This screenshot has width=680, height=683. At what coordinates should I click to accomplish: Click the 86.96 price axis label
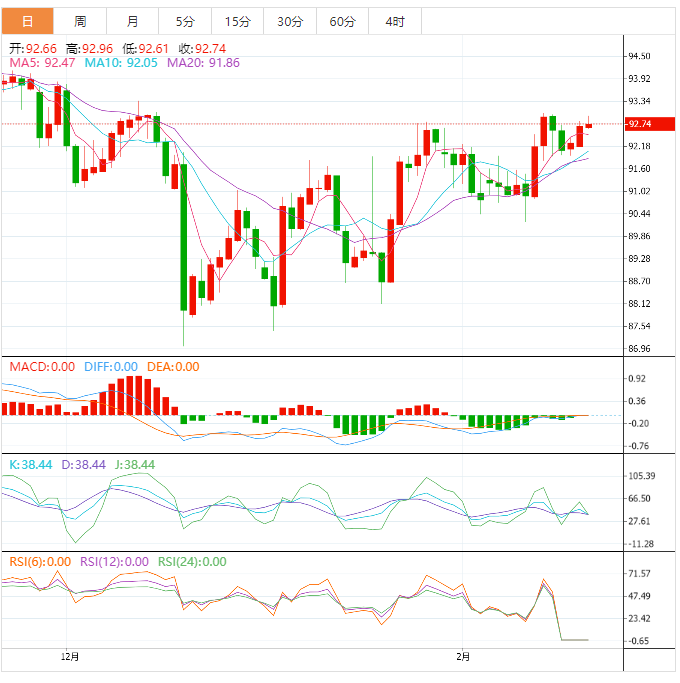coord(639,348)
